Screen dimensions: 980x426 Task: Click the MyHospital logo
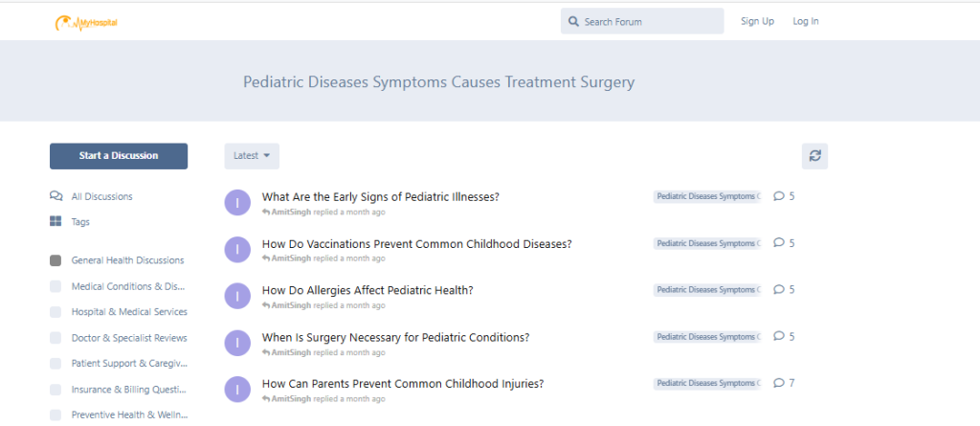coord(86,23)
